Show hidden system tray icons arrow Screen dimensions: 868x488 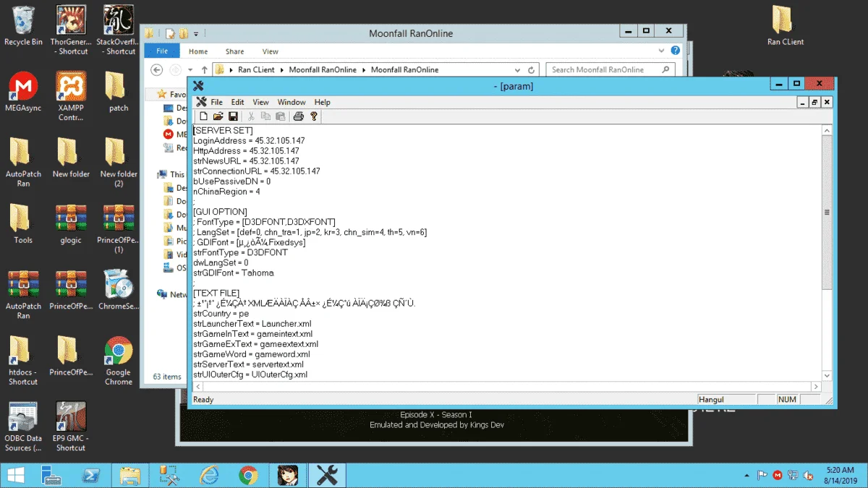click(746, 475)
